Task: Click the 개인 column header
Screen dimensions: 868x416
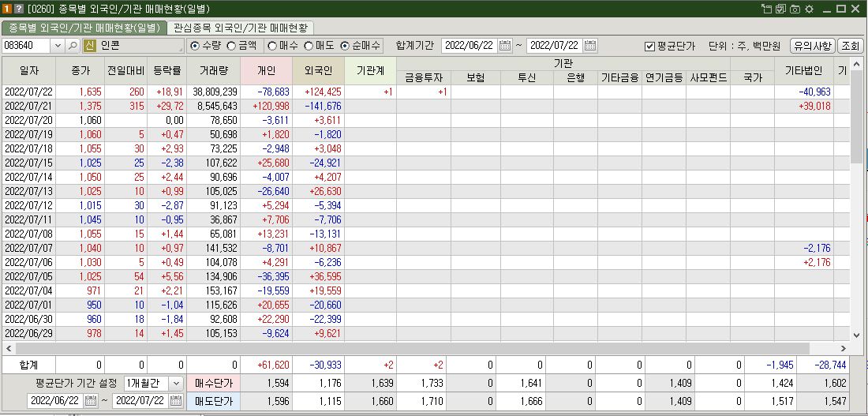Action: pyautogui.click(x=266, y=70)
